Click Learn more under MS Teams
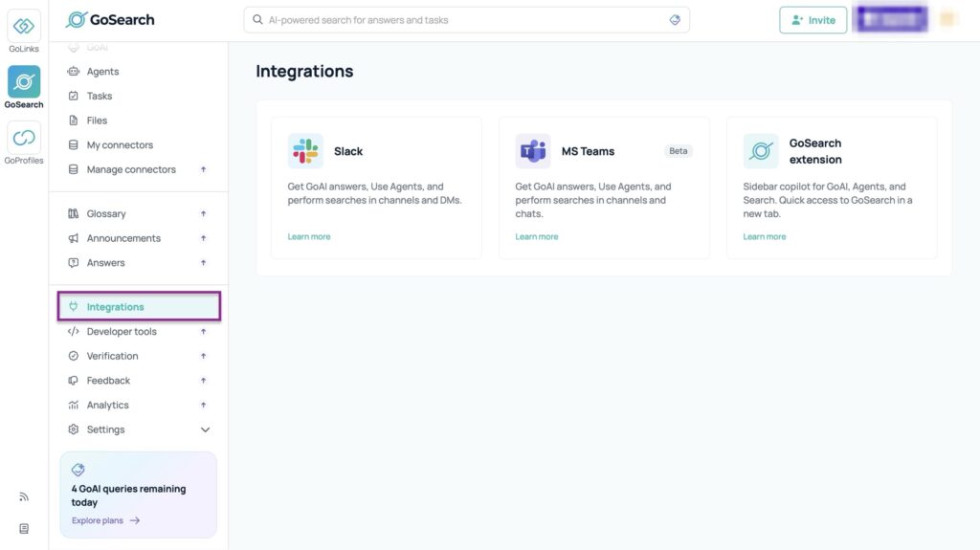 pos(536,236)
